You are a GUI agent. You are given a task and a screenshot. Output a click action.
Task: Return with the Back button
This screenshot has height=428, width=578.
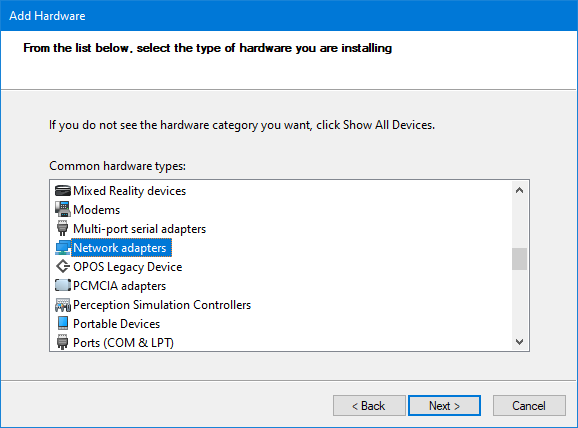coord(369,406)
